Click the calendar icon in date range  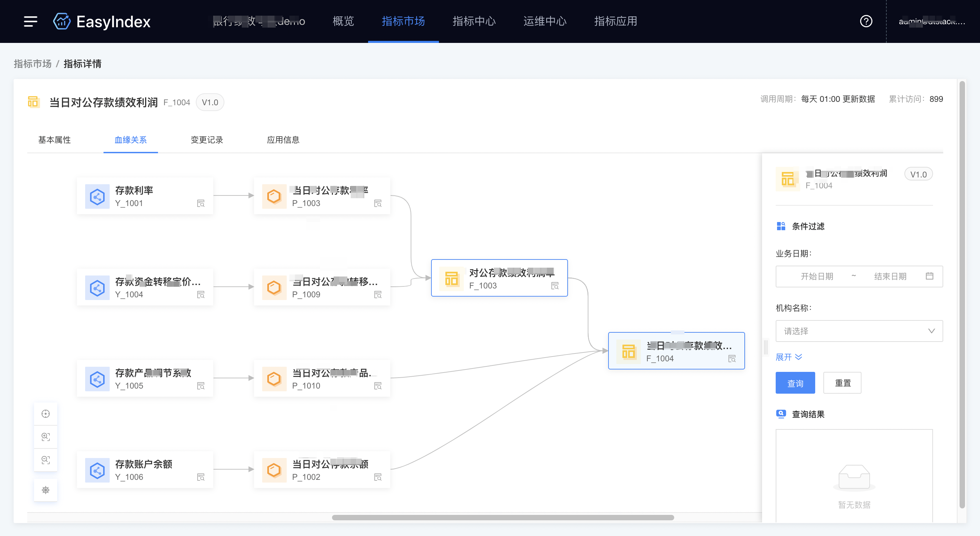point(929,276)
